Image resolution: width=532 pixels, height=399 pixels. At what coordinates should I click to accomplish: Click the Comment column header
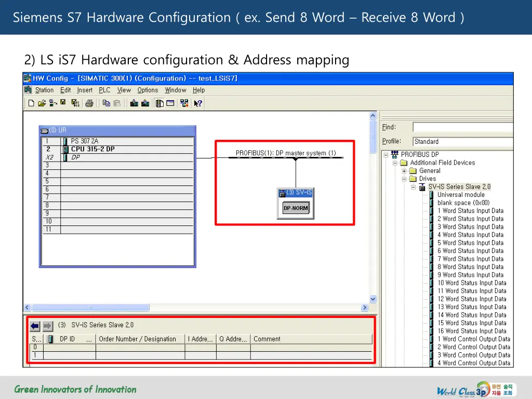tap(312, 339)
